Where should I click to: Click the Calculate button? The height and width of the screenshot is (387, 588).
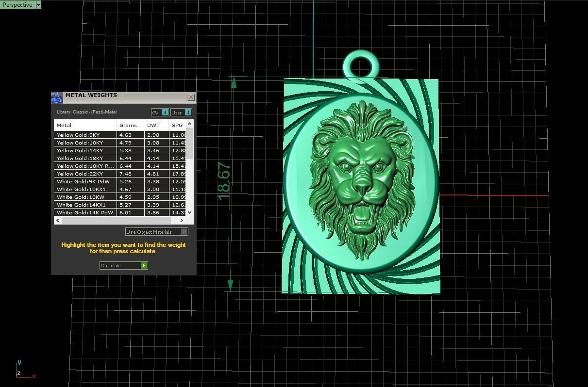tap(123, 265)
